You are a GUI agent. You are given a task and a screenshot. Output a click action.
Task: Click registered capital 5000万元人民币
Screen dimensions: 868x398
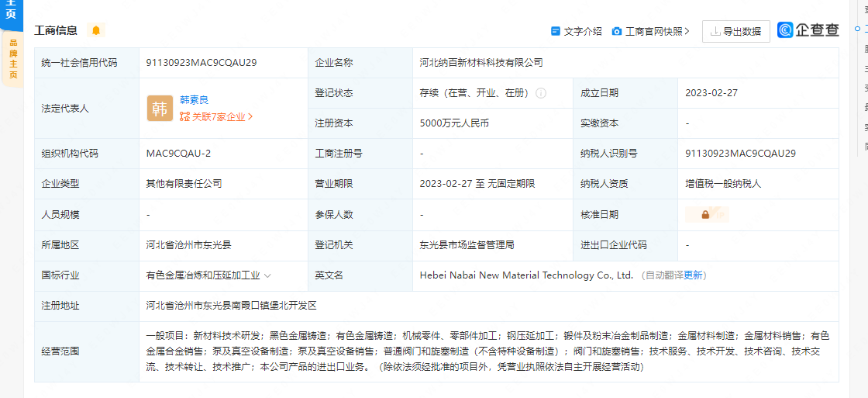pyautogui.click(x=454, y=123)
